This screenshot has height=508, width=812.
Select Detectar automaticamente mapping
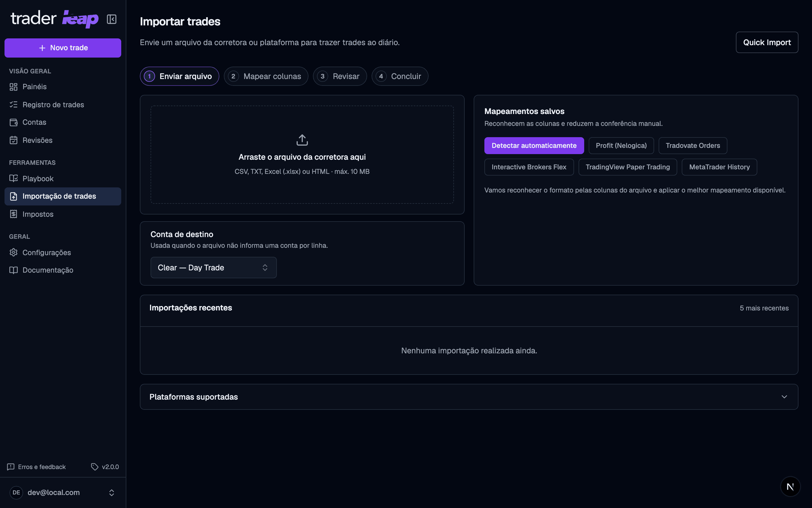pyautogui.click(x=534, y=145)
